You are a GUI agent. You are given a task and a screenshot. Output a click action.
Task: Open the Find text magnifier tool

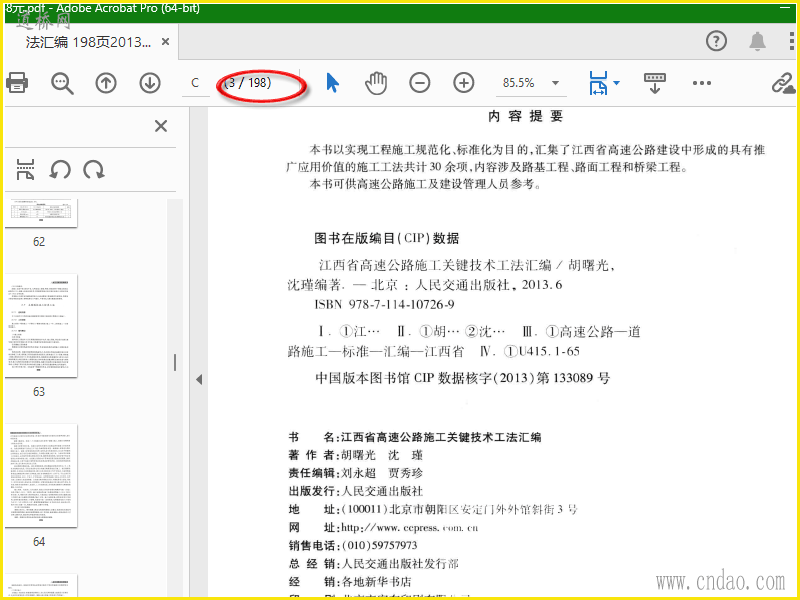pos(62,83)
